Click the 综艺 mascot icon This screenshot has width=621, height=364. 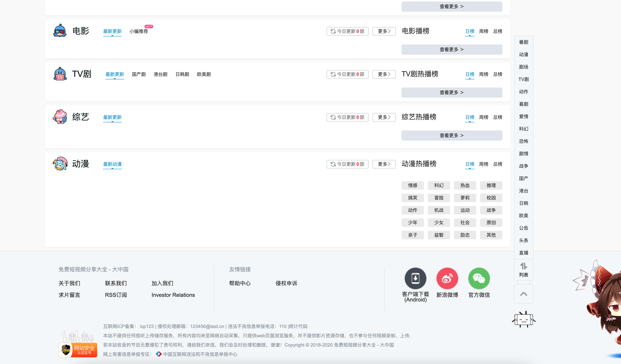point(60,117)
